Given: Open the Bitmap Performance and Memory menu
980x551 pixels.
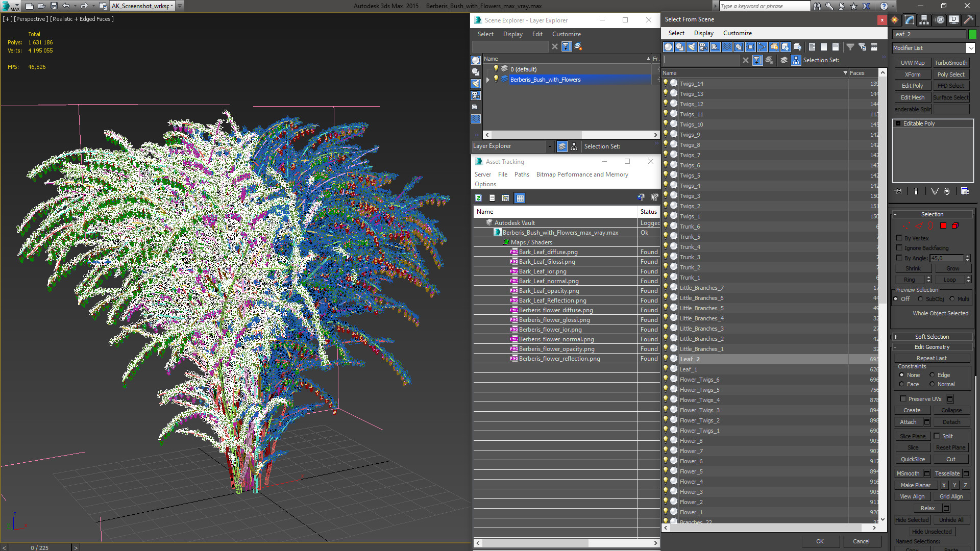Looking at the screenshot, I should click(582, 174).
